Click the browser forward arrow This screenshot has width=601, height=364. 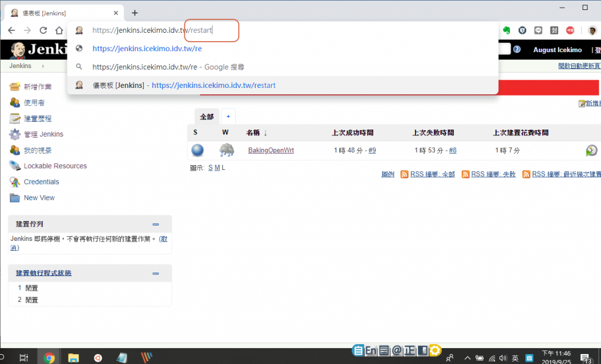(27, 30)
